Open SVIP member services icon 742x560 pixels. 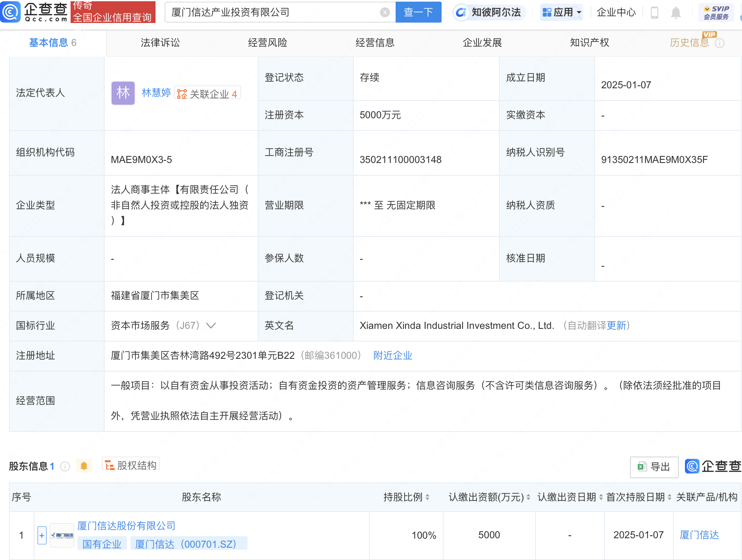point(716,12)
